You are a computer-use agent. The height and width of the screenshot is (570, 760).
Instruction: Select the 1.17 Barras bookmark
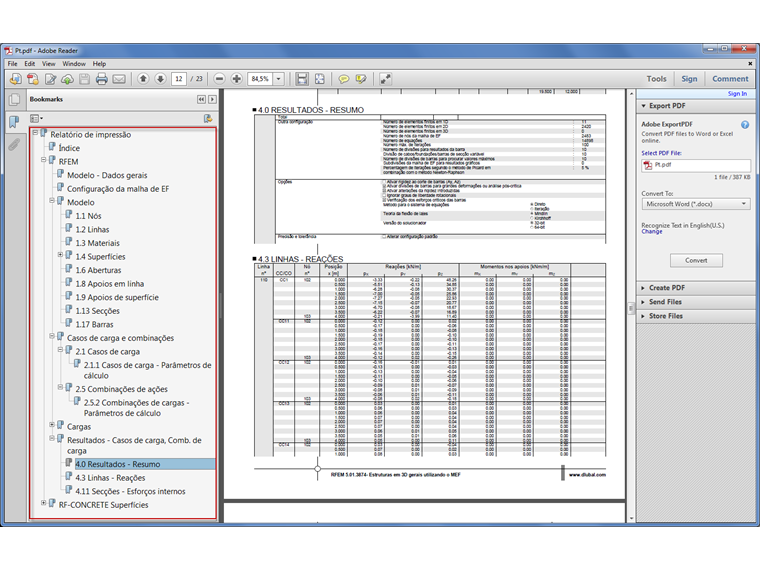point(95,325)
